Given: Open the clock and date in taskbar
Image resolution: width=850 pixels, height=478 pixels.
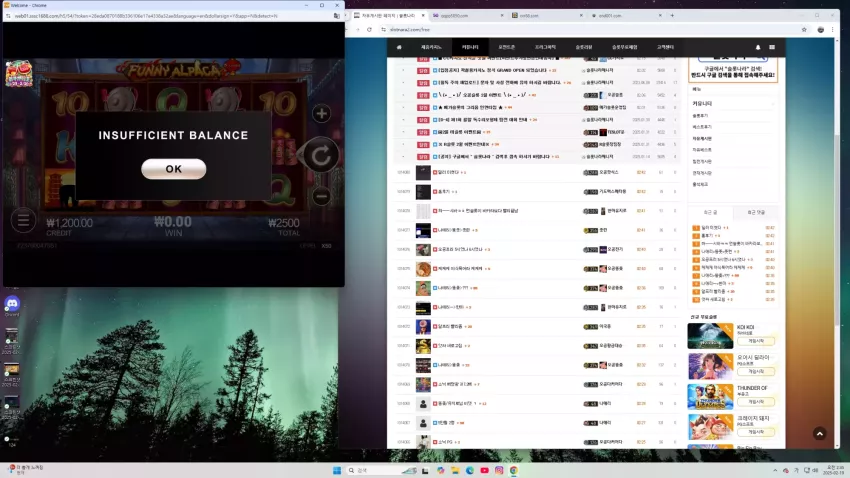Looking at the screenshot, I should point(835,470).
